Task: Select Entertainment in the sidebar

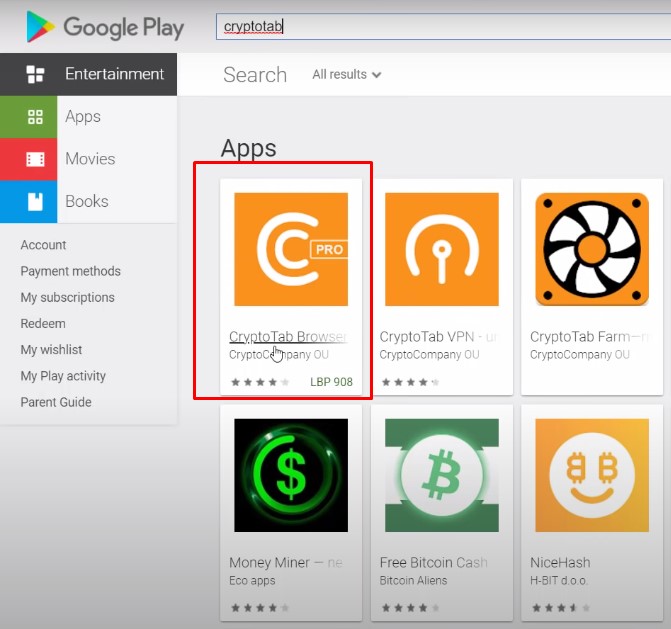Action: (89, 74)
